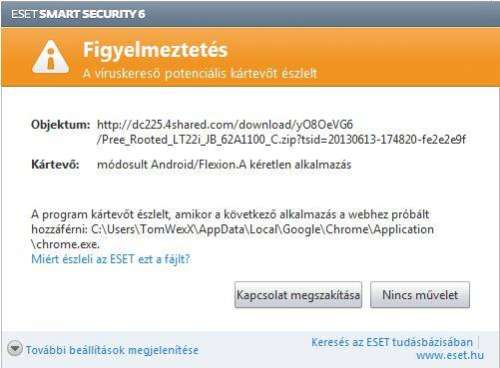Click the 'A program kártevőt észlelt' description line
This screenshot has height=368, width=500.
click(x=230, y=214)
